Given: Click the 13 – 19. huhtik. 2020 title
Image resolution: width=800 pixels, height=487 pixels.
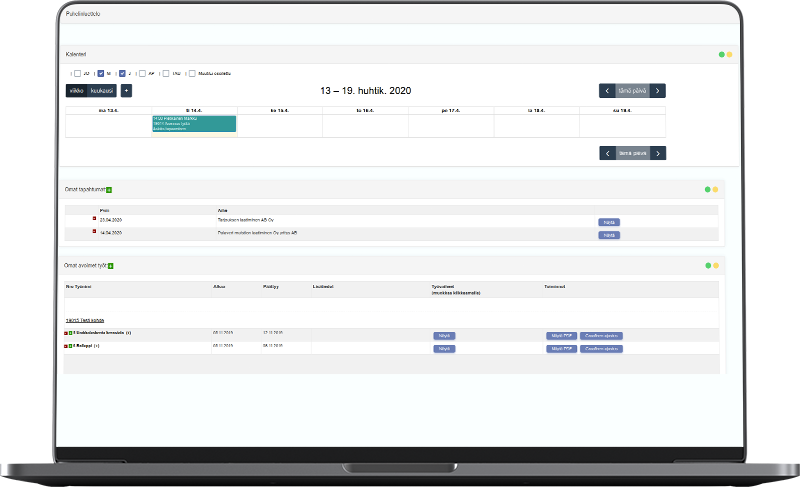Looking at the screenshot, I should pyautogui.click(x=366, y=91).
